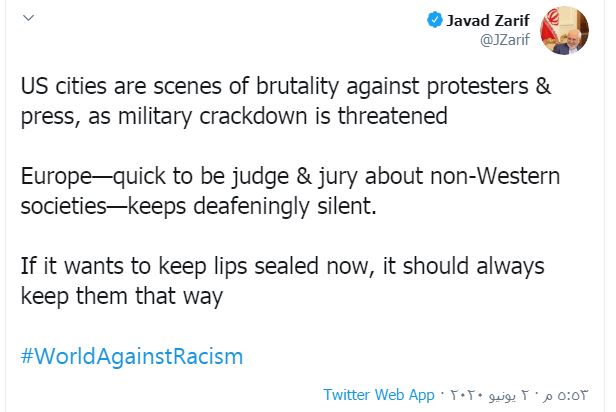The height and width of the screenshot is (412, 616).
Task: Click the 'US cities' opening line
Action: tap(286, 86)
